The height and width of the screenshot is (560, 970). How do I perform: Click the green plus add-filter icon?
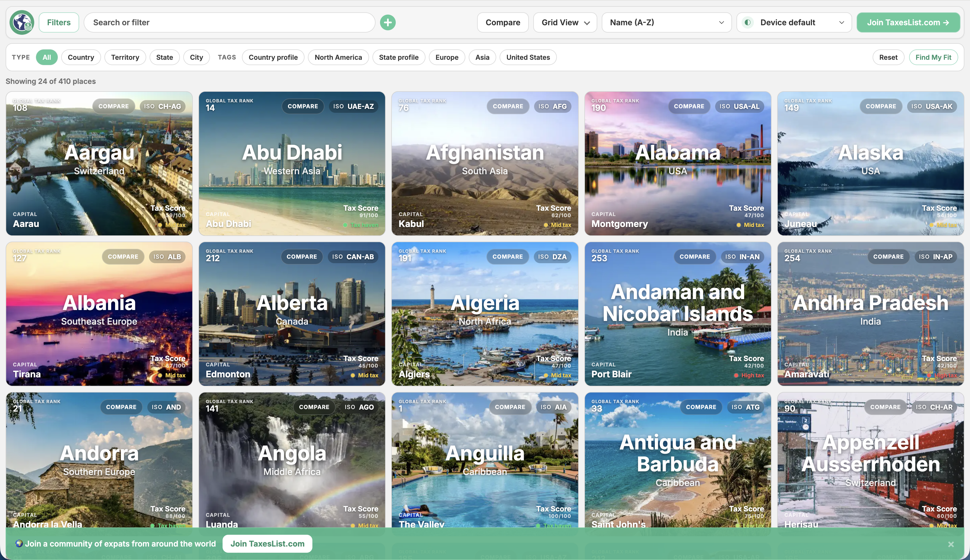pos(387,22)
